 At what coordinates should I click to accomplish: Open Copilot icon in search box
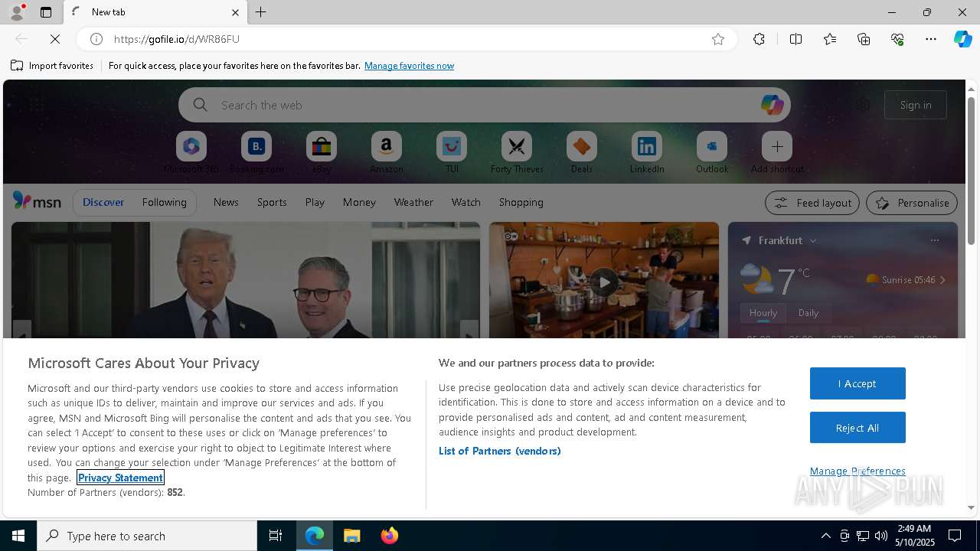(772, 105)
